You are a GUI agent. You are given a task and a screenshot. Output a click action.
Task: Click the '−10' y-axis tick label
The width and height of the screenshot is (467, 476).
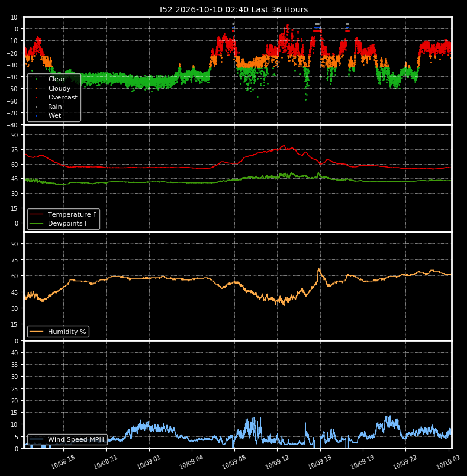click(12, 41)
